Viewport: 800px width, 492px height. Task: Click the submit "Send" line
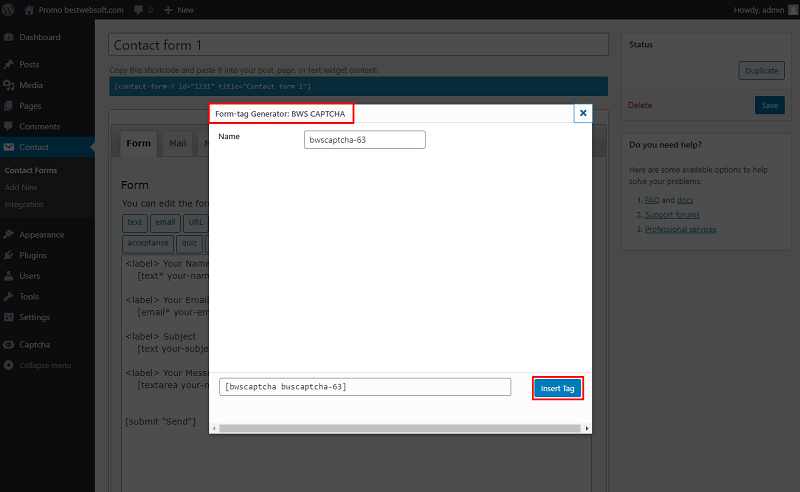pyautogui.click(x=161, y=422)
